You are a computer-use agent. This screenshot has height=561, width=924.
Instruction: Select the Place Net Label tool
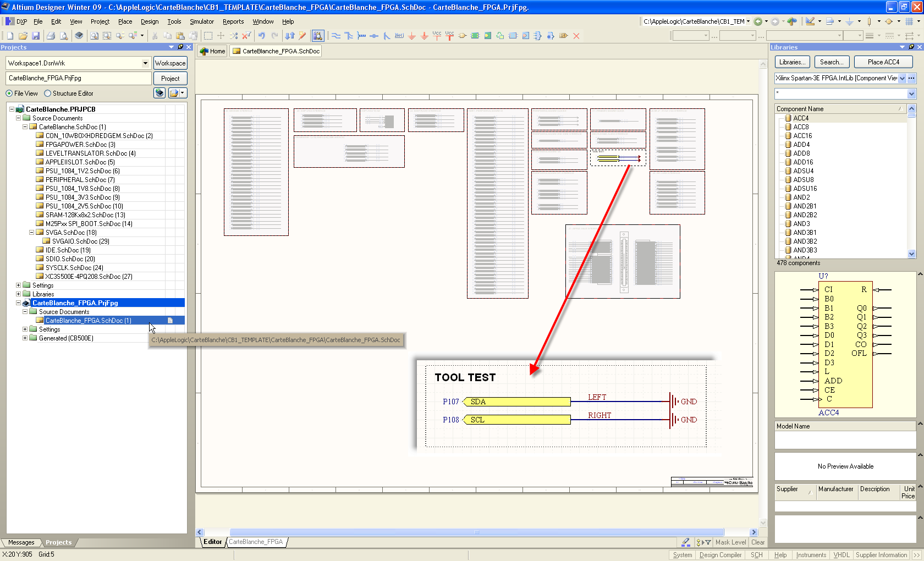tap(399, 36)
